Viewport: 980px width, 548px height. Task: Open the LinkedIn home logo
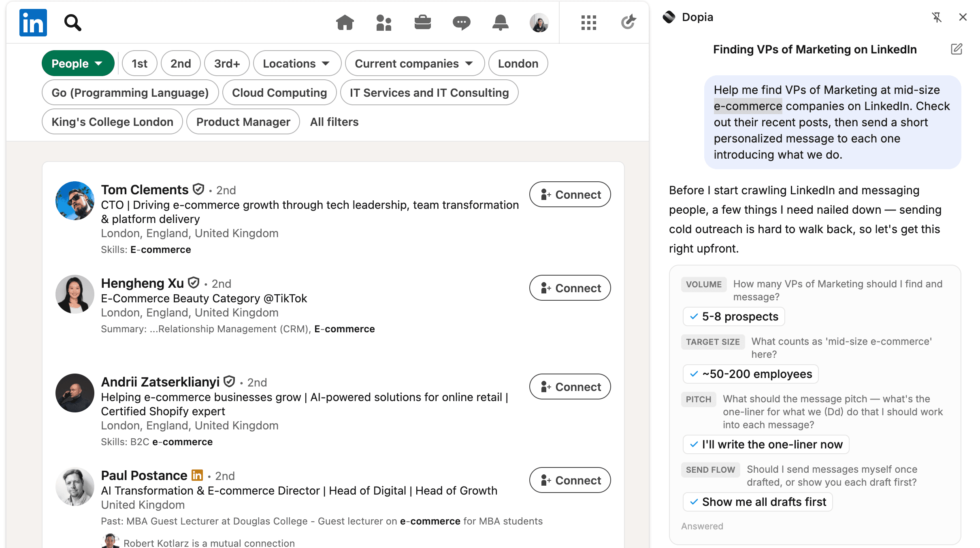pos(33,23)
